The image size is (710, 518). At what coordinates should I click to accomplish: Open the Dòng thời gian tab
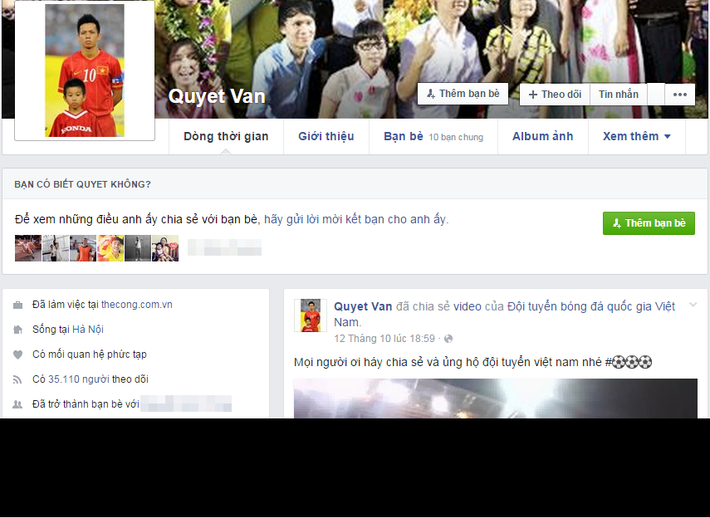tap(226, 137)
